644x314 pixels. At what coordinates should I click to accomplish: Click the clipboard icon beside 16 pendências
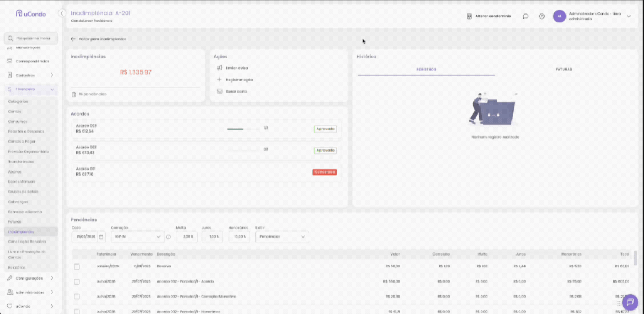(74, 94)
